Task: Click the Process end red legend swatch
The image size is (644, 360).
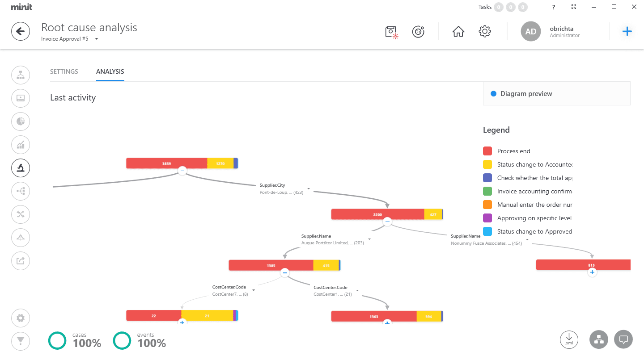Action: point(487,151)
